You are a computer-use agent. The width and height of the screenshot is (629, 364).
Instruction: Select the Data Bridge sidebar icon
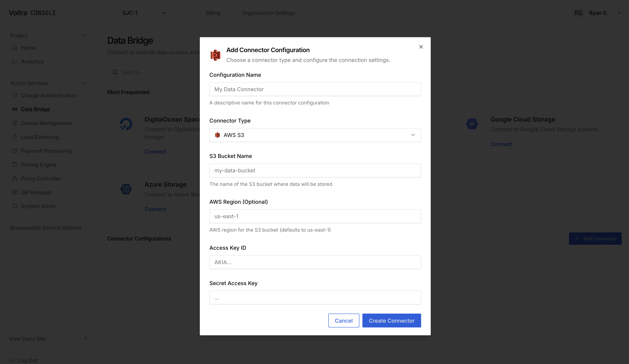15,109
